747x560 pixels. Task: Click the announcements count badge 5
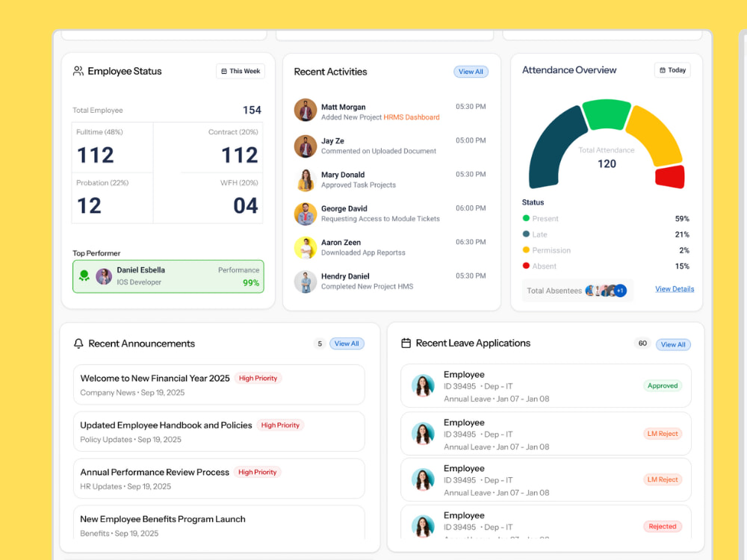(320, 343)
